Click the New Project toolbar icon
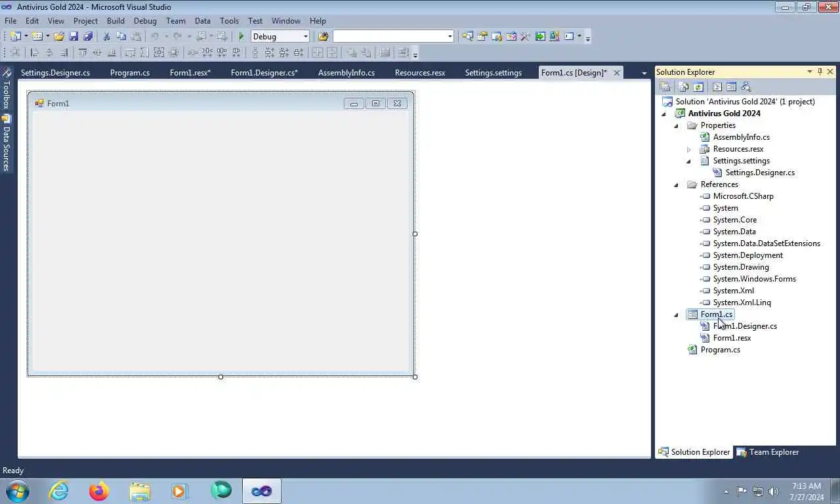This screenshot has height=504, width=840. point(15,37)
